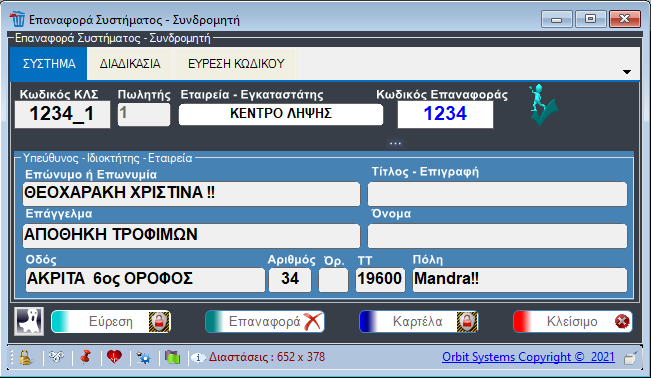
Task: Open the ΣΥΣΤΗΜΑ tab
Action: click(49, 64)
